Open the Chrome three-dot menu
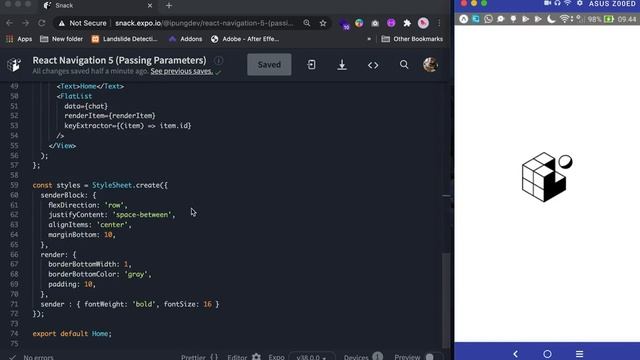640x360 pixels. [439, 23]
